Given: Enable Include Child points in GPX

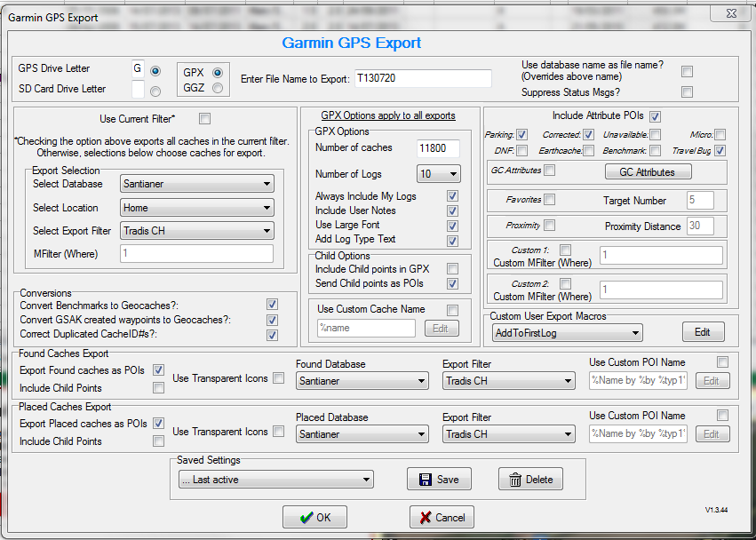Looking at the screenshot, I should 452,268.
